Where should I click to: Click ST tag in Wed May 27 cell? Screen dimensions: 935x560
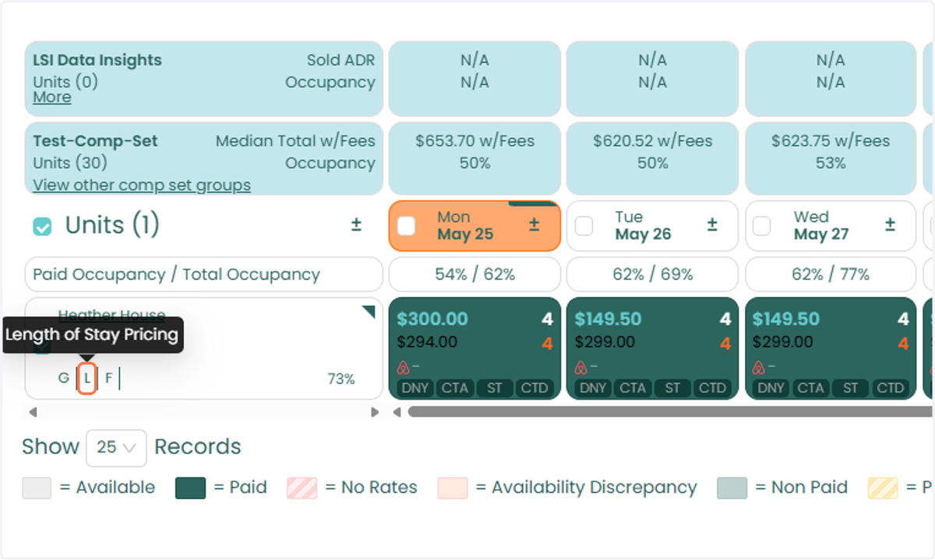(x=850, y=388)
